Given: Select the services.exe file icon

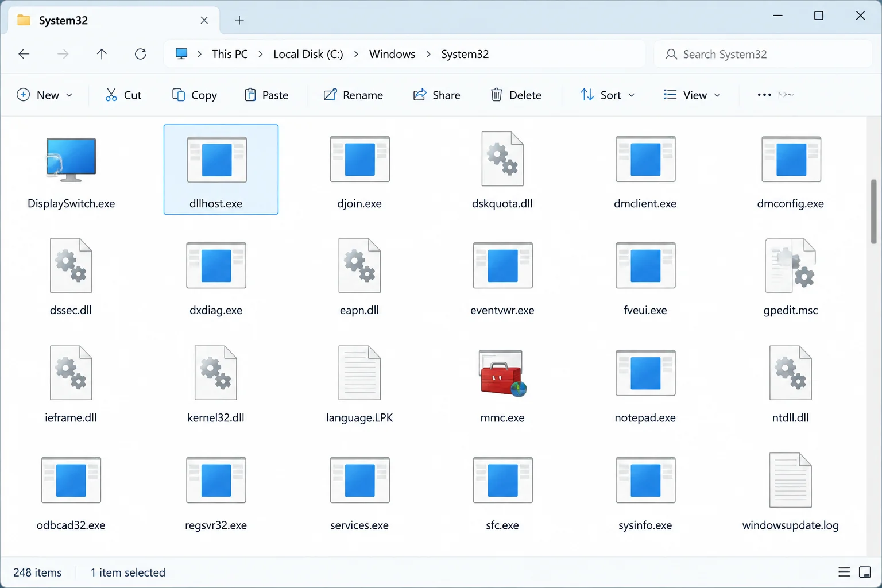Looking at the screenshot, I should [x=359, y=480].
